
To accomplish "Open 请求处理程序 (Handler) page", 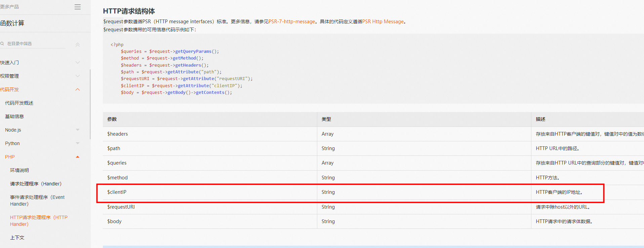I will [x=36, y=184].
